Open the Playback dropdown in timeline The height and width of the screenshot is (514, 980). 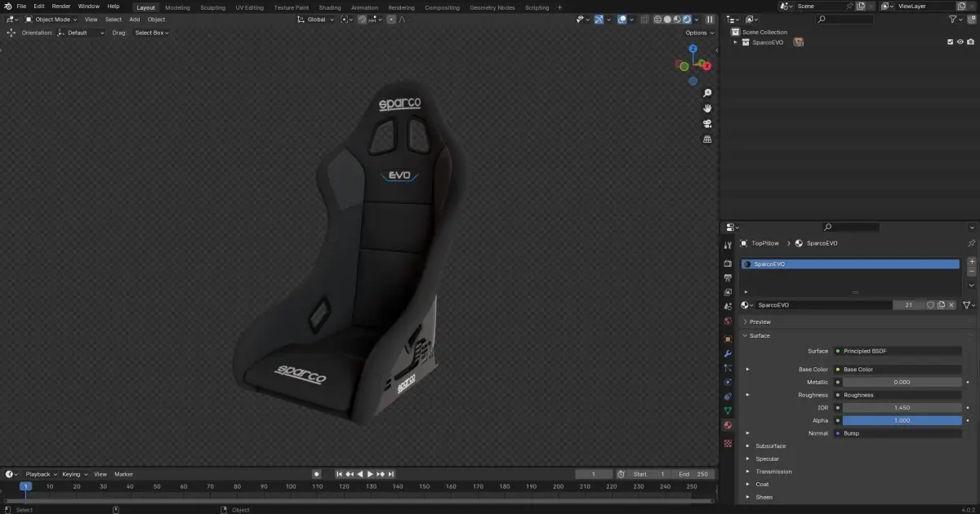click(41, 474)
